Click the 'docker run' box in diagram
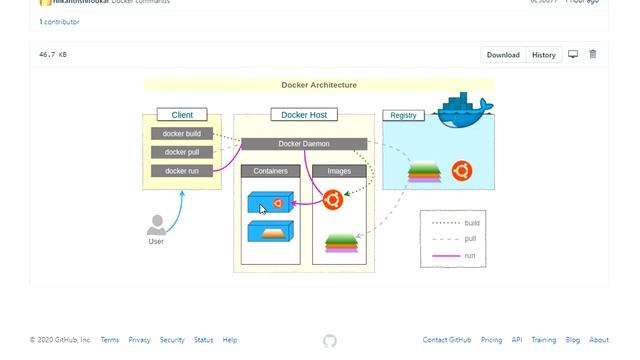The image size is (640, 360). coord(182,171)
